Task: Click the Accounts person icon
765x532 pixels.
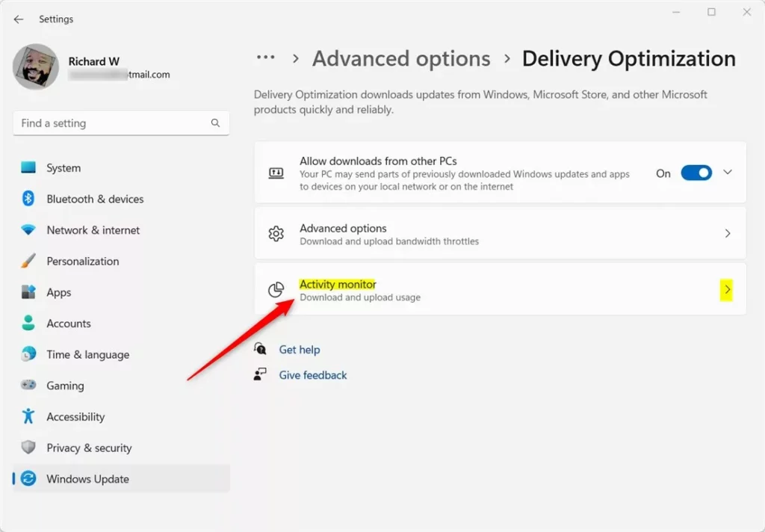Action: pyautogui.click(x=28, y=323)
